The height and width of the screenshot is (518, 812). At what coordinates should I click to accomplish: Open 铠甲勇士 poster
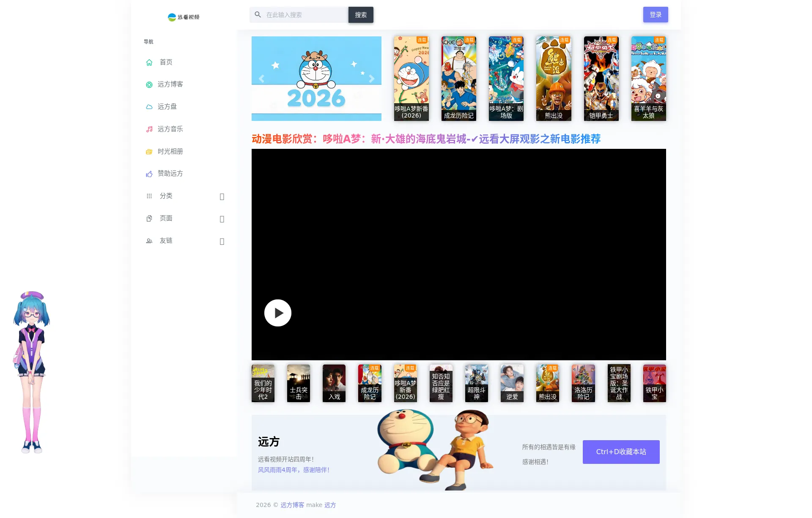pos(601,79)
